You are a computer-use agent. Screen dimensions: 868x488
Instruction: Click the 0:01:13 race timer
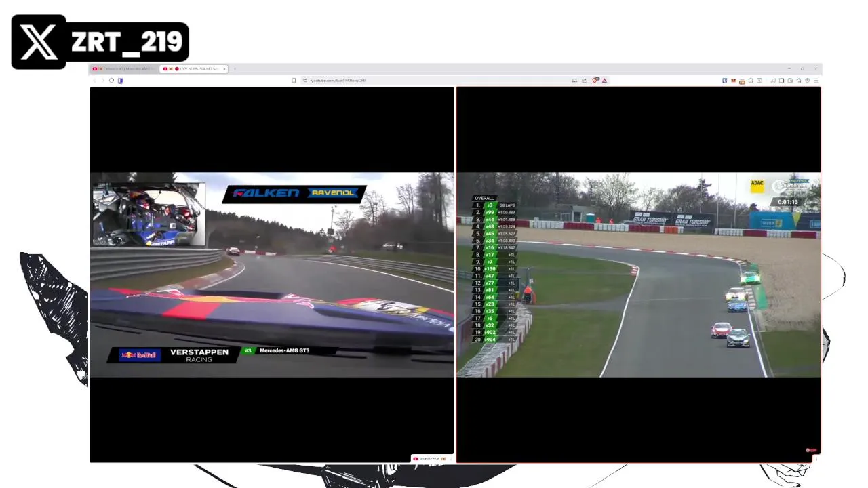coord(788,202)
